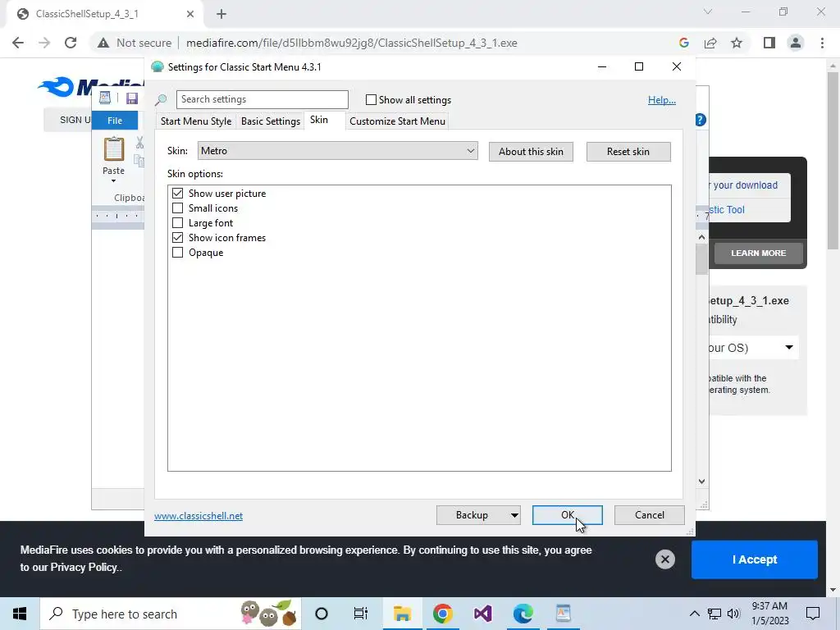Click the Classic Start Menu shell icon in title bar

(157, 67)
